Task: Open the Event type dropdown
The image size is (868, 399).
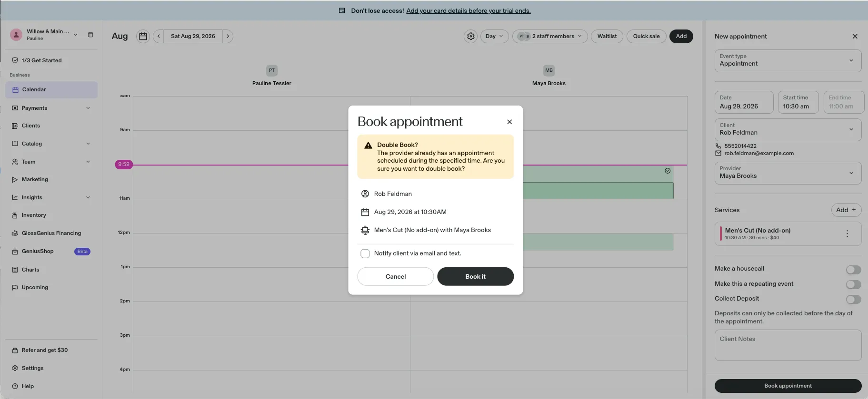Action: click(788, 61)
